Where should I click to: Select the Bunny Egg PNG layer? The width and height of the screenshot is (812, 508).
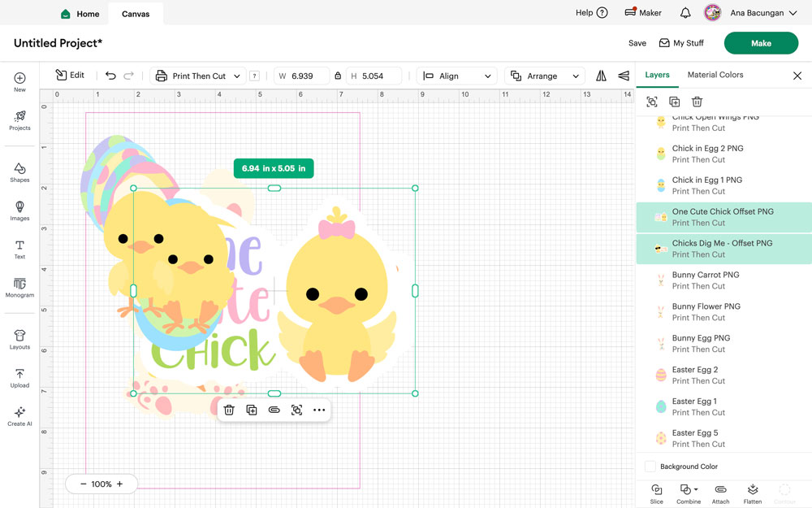723,344
